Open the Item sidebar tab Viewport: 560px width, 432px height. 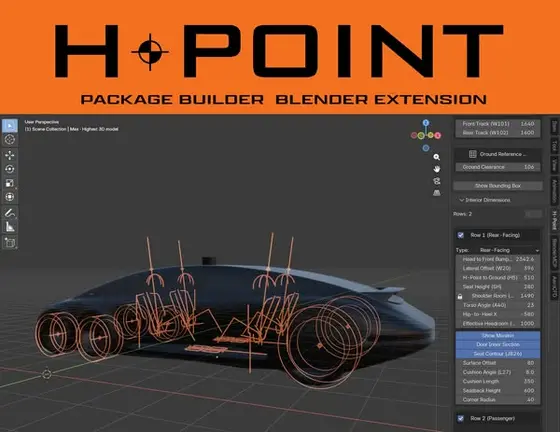554,127
